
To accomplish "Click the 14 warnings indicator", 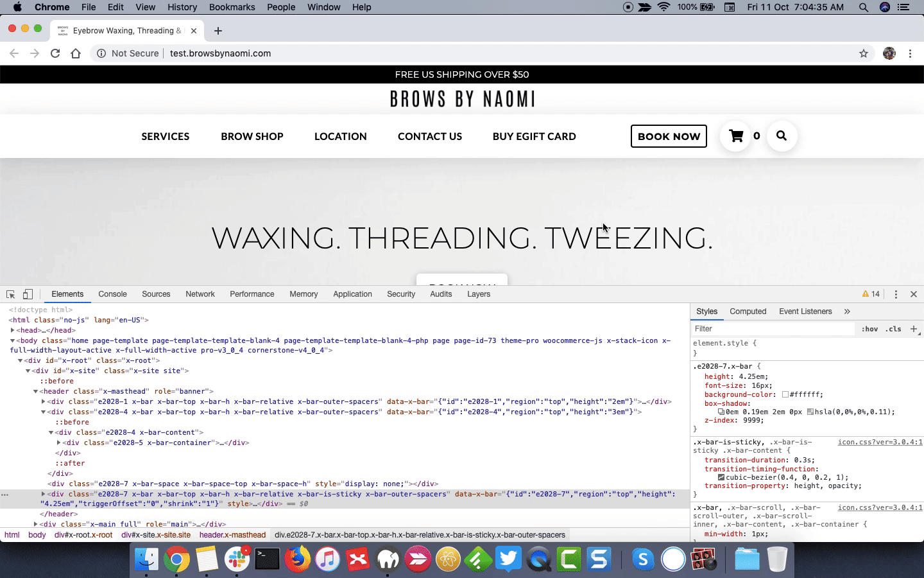I will (871, 294).
